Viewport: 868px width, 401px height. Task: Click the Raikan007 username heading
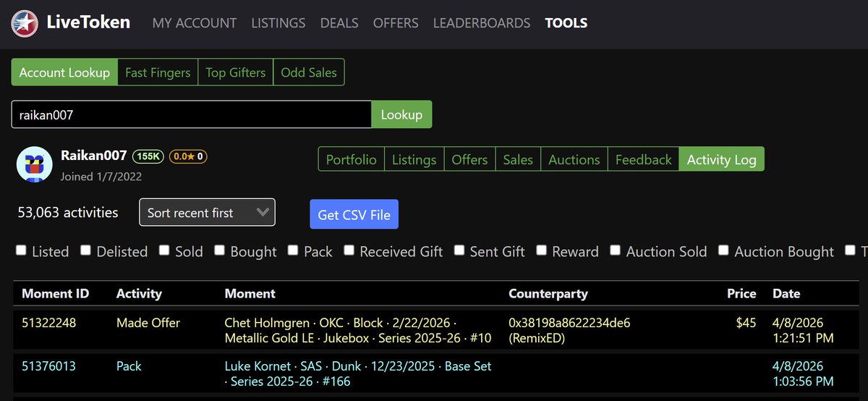coord(94,156)
